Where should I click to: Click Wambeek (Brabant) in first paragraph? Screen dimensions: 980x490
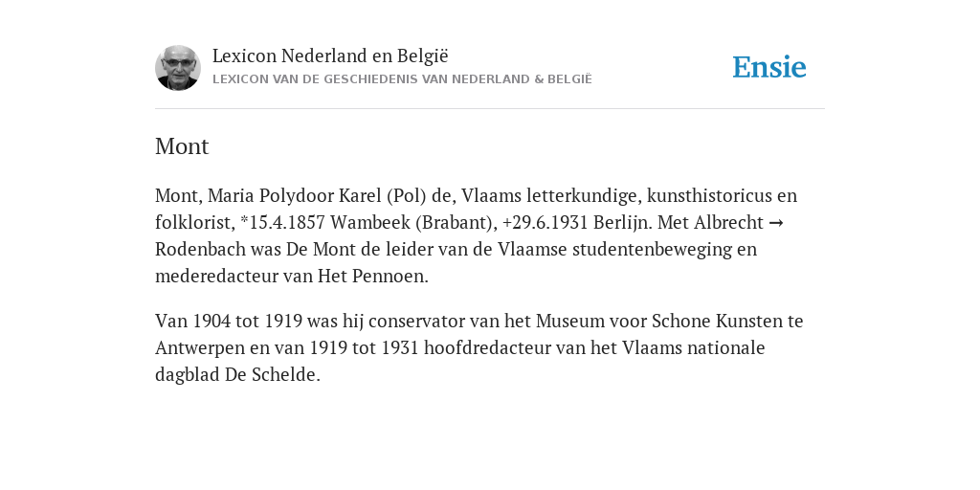pyautogui.click(x=413, y=222)
